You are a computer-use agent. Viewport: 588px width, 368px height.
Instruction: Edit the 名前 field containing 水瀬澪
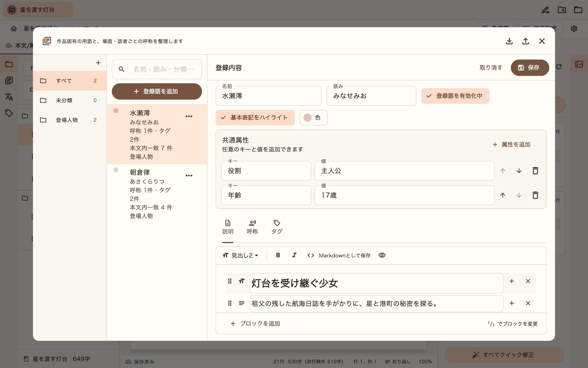[x=268, y=96]
